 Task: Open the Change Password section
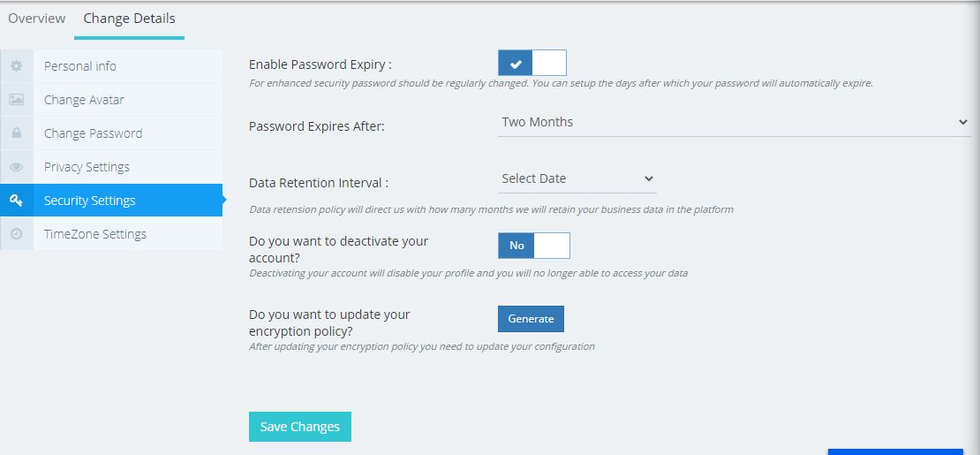tap(93, 133)
